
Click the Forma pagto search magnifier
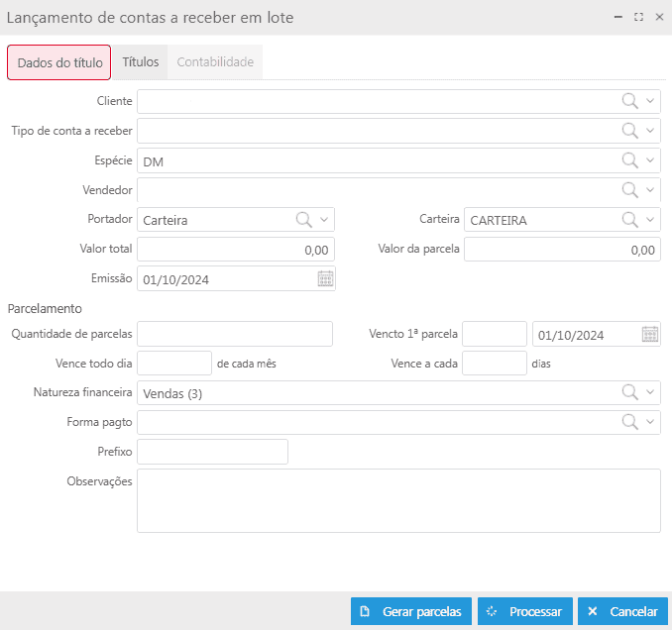click(629, 423)
